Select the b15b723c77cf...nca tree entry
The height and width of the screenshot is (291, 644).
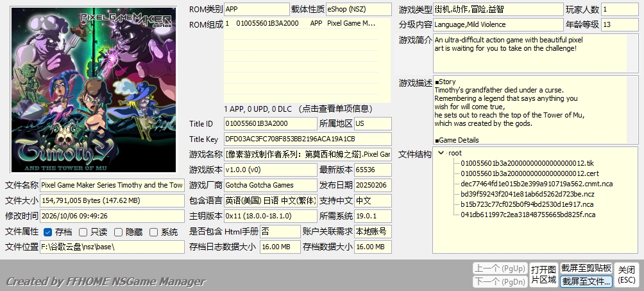pyautogui.click(x=527, y=204)
